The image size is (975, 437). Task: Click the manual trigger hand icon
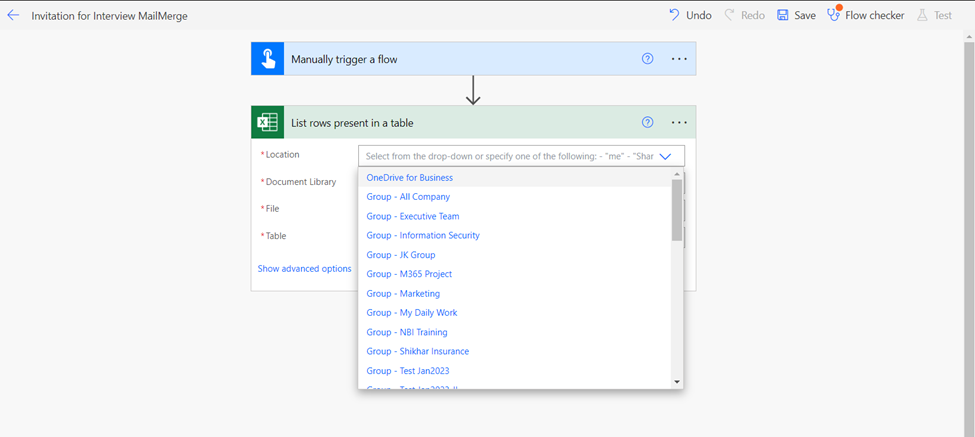[x=267, y=59]
